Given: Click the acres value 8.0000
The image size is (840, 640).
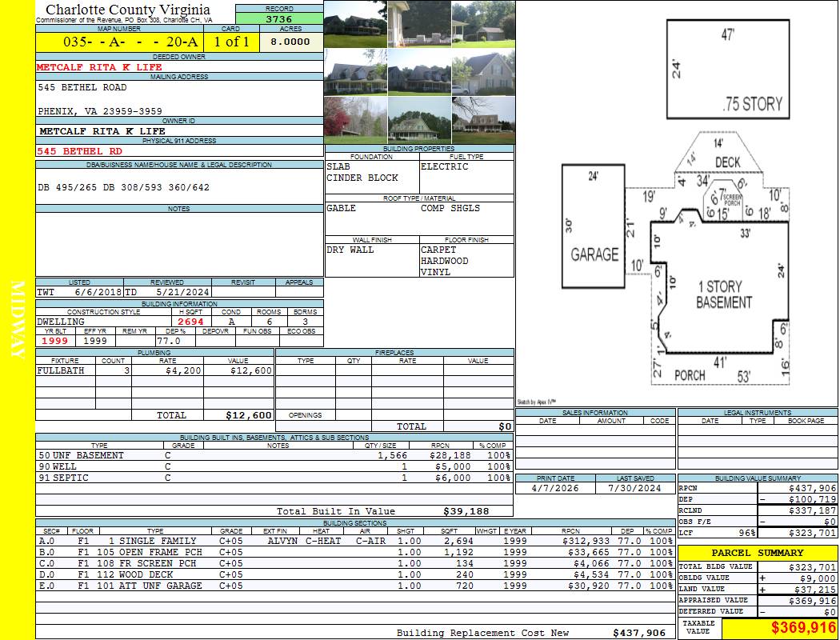Looking at the screenshot, I should tap(290, 42).
